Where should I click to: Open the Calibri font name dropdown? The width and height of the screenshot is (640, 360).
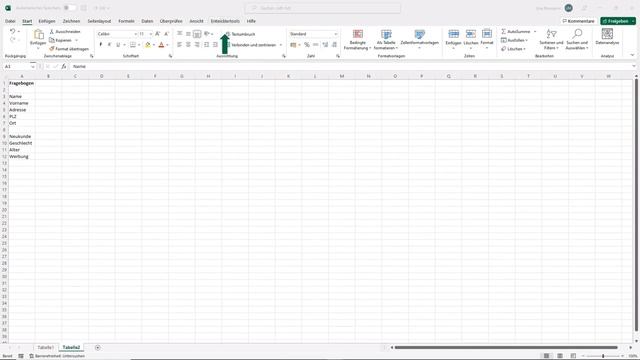pyautogui.click(x=135, y=34)
